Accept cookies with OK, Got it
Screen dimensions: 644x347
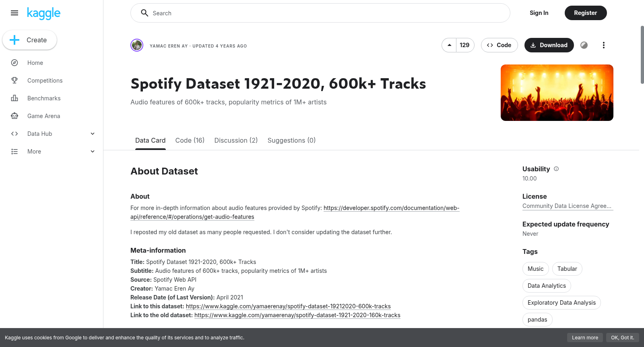622,338
